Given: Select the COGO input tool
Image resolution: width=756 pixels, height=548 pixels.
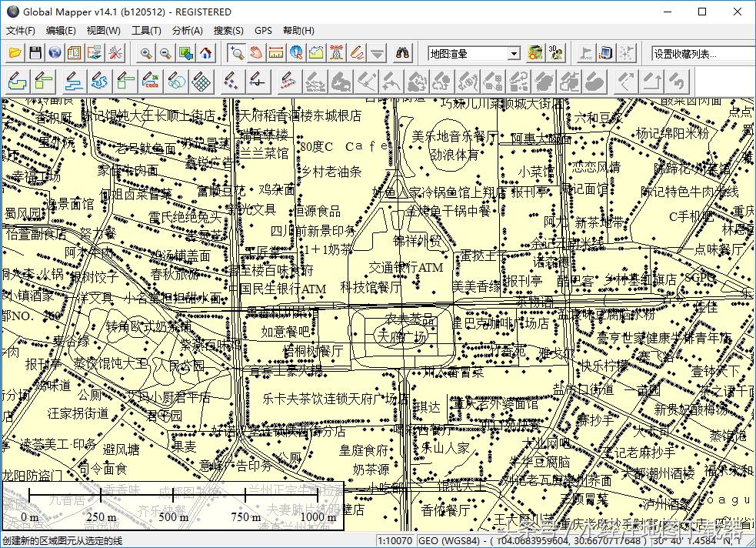Looking at the screenshot, I should coord(152,81).
